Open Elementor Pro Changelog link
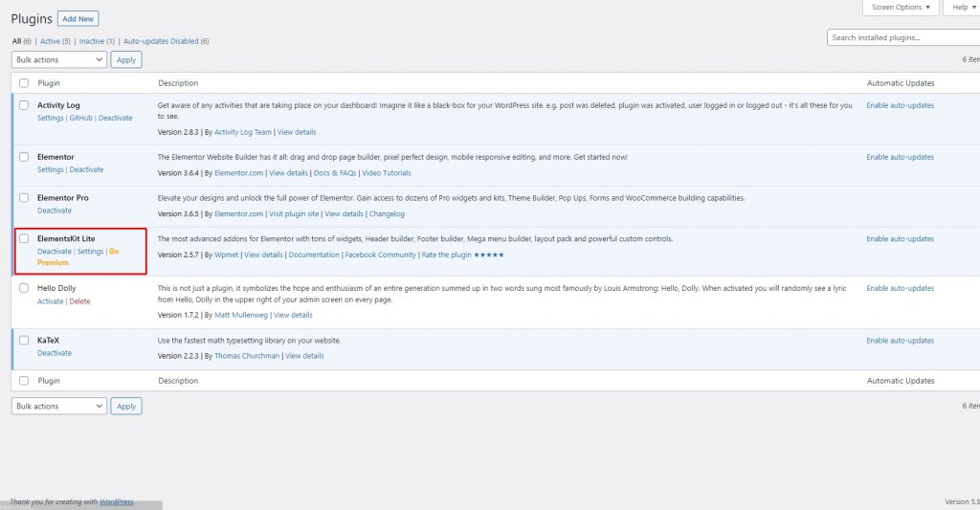Screen dimensions: 980x510 387,213
